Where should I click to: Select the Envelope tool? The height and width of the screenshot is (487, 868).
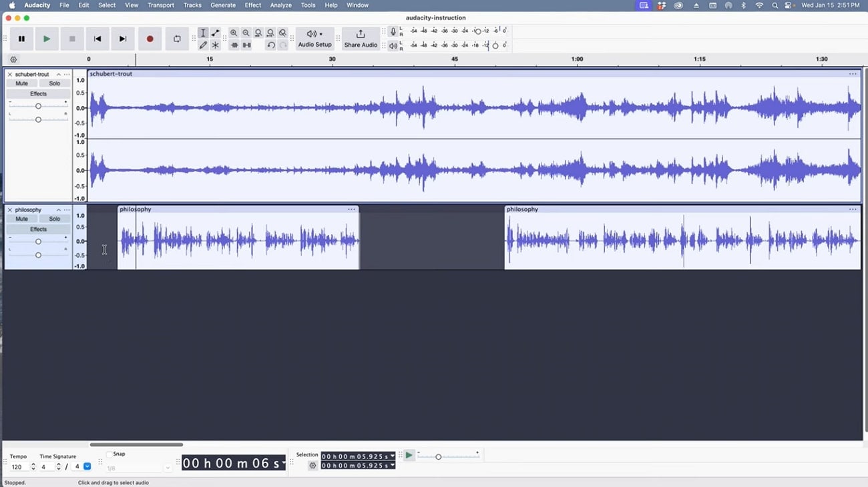(x=215, y=33)
